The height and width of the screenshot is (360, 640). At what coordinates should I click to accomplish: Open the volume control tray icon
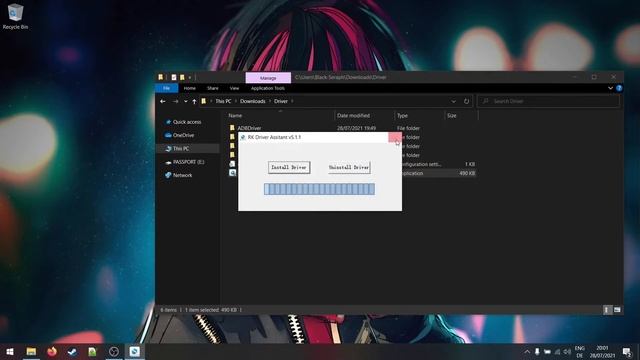tap(567, 351)
